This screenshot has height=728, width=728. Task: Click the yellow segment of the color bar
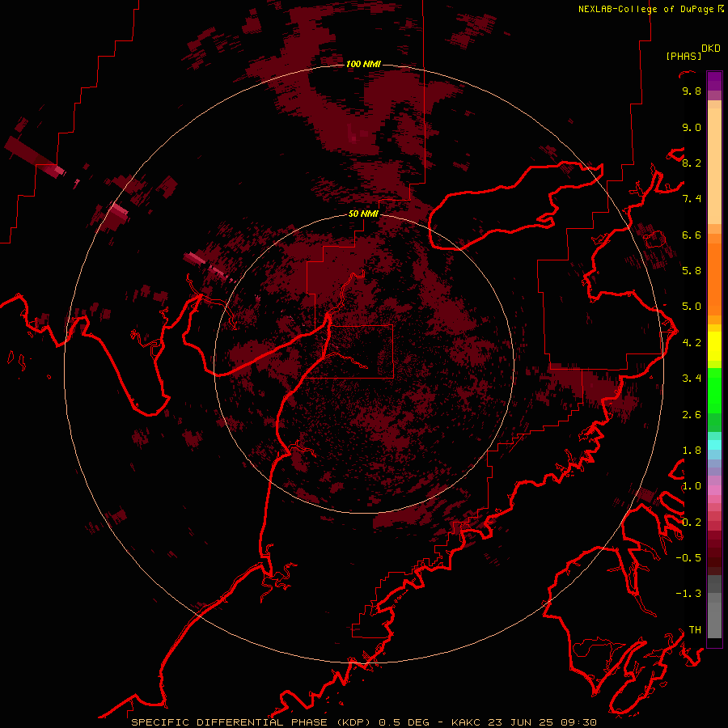(714, 346)
